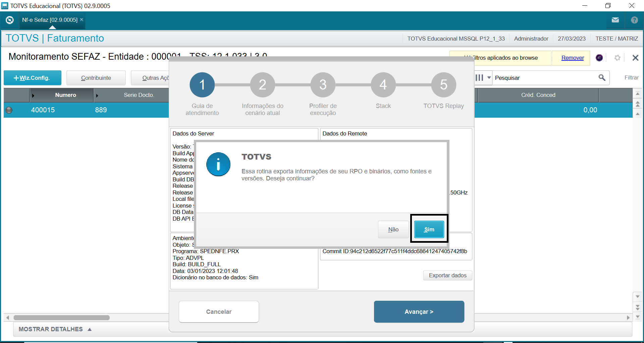Go to wizard step 5 TOTVS Replay
The height and width of the screenshot is (343, 644).
pos(443,85)
